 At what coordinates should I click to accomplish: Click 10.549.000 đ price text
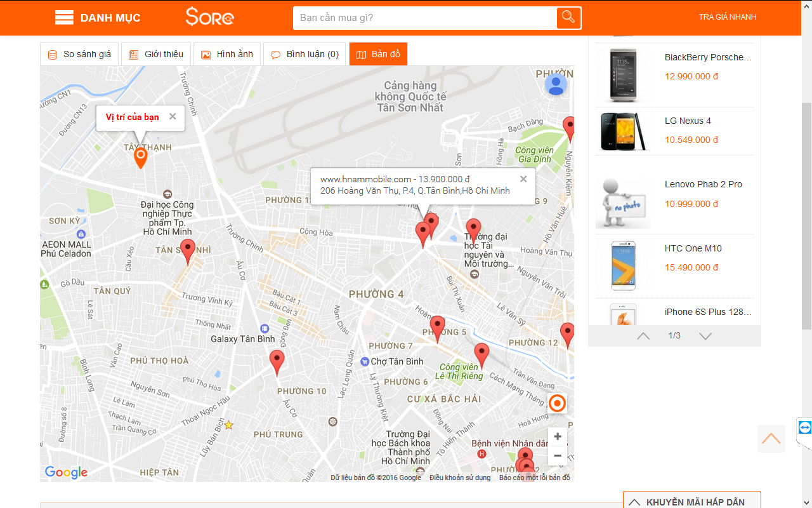tap(691, 140)
